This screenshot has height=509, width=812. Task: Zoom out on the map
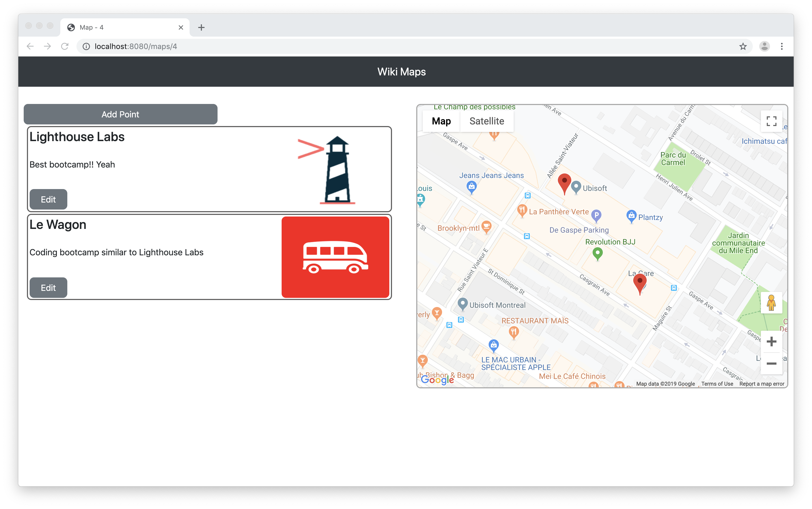(771, 364)
